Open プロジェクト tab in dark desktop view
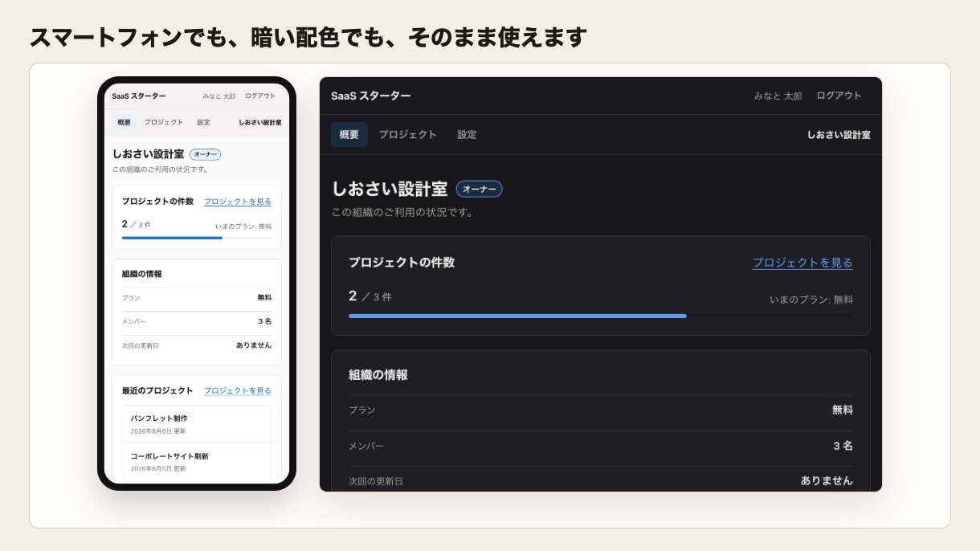 click(x=408, y=135)
